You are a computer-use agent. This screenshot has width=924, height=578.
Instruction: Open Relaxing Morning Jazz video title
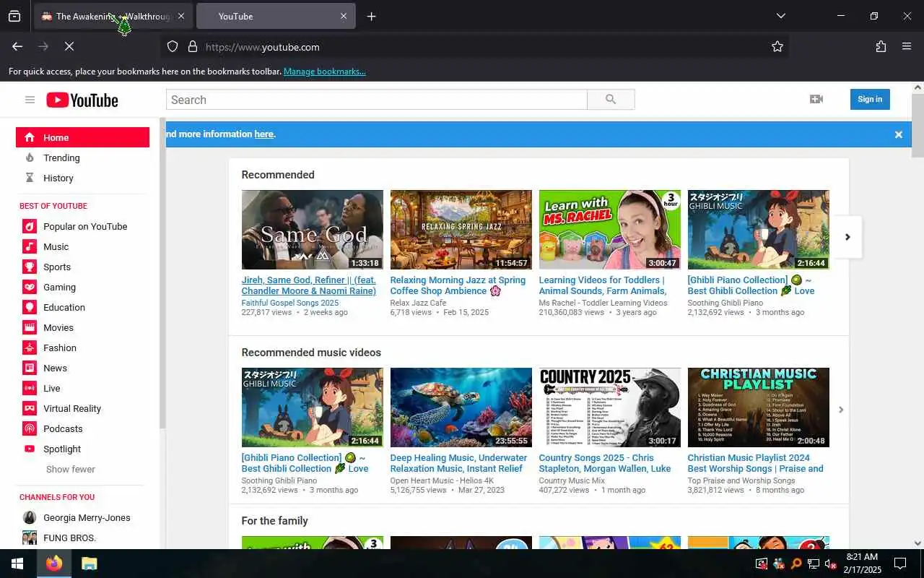458,285
